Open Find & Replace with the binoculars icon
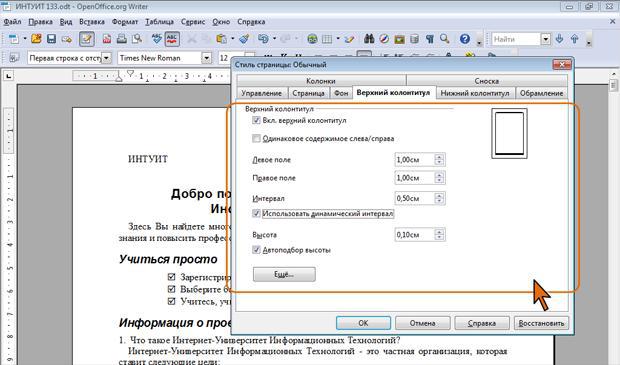Viewport: 620px width, 365px height. click(369, 39)
